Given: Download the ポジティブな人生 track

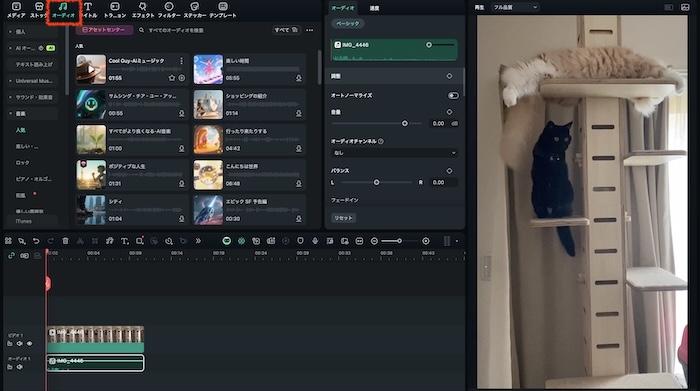Looking at the screenshot, I should tap(182, 183).
